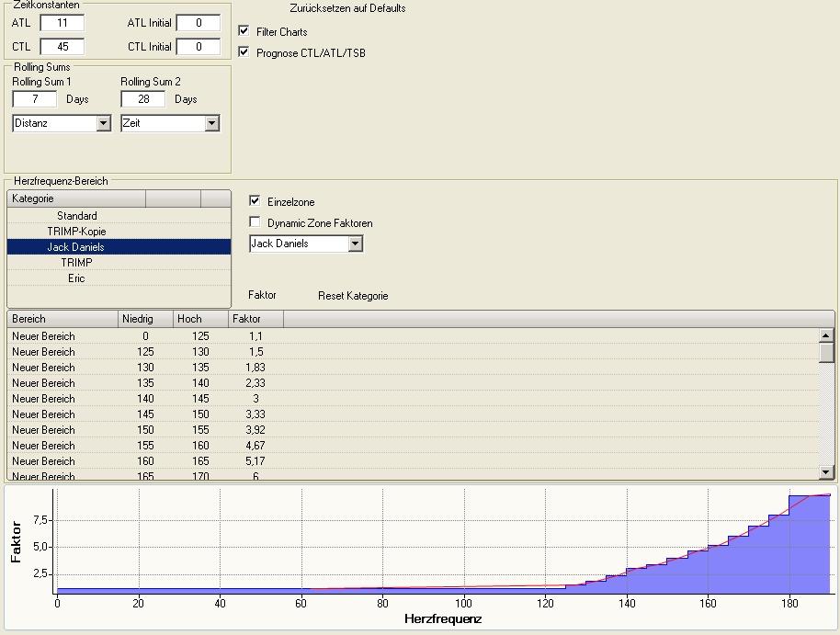
Task: Click the zone table scrollbar thumb
Action: point(826,353)
